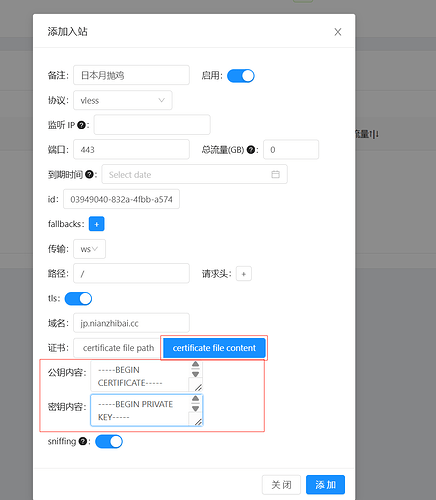
Task: Click the 添加入站 dialog title text
Action: tap(68, 32)
